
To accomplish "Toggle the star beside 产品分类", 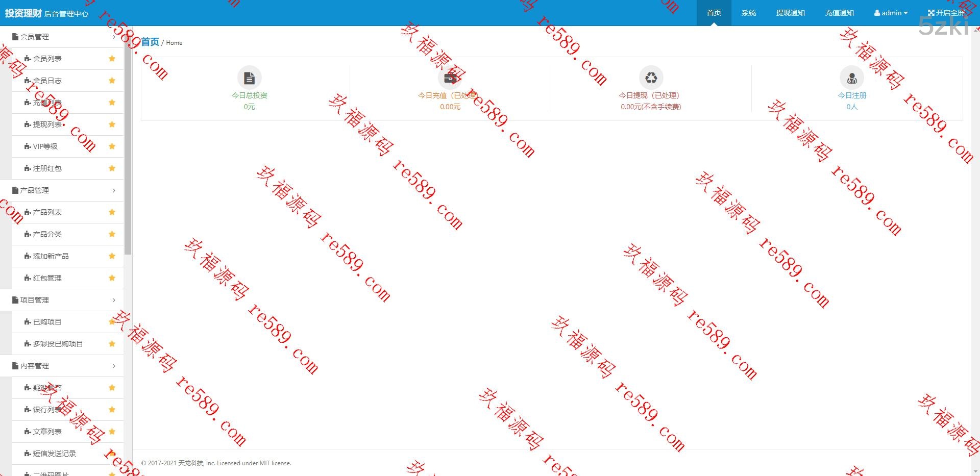I will click(112, 234).
